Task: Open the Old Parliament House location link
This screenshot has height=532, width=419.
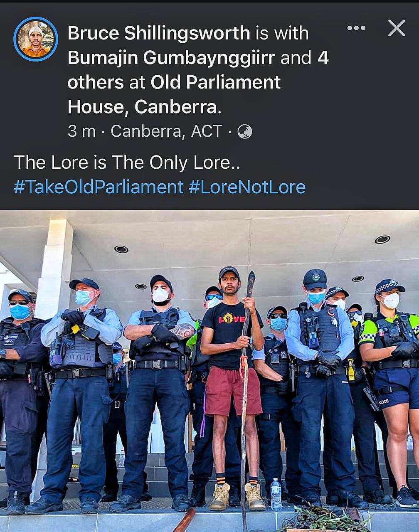Action: 174,94
